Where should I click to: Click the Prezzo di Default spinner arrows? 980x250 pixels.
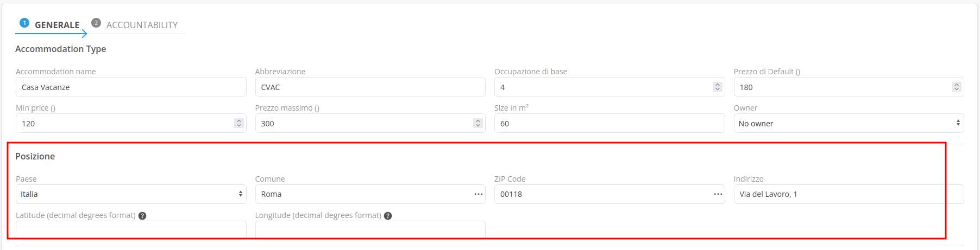(x=956, y=87)
